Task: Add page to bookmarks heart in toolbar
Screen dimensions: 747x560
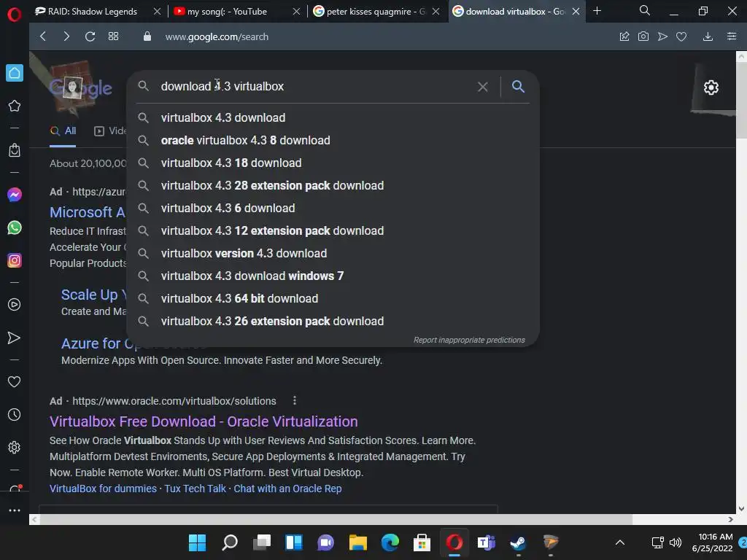Action: [x=681, y=36]
